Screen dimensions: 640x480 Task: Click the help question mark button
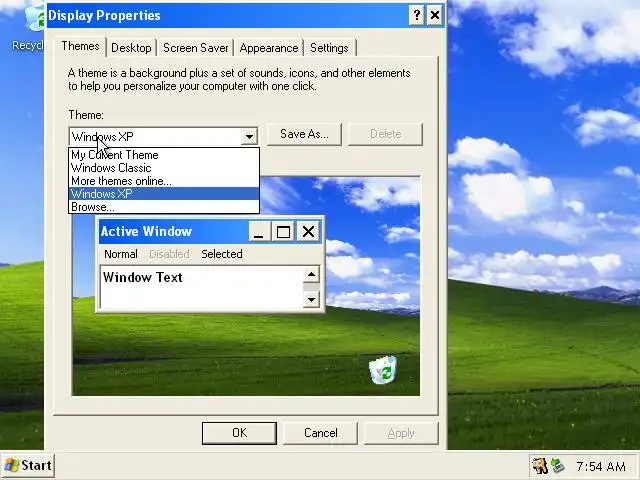tap(416, 16)
